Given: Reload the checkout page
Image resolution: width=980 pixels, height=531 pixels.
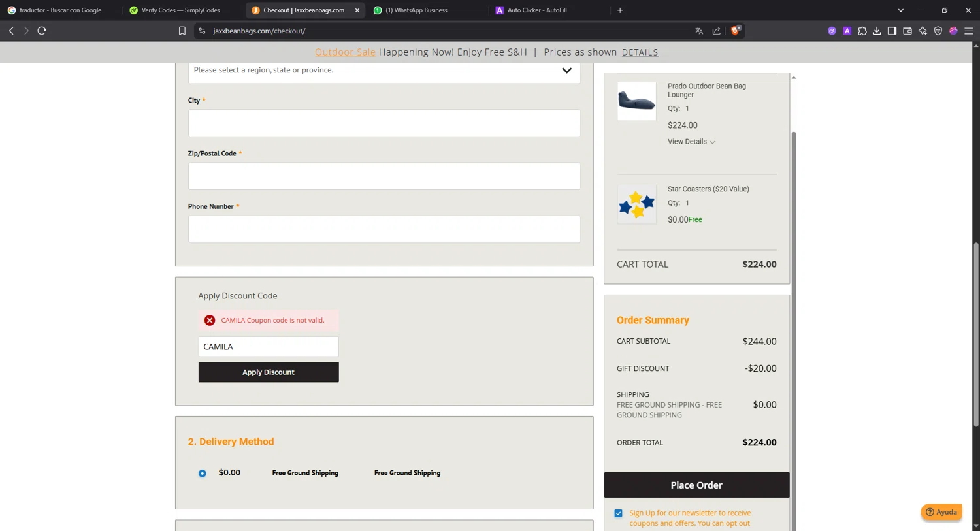Looking at the screenshot, I should point(42,31).
